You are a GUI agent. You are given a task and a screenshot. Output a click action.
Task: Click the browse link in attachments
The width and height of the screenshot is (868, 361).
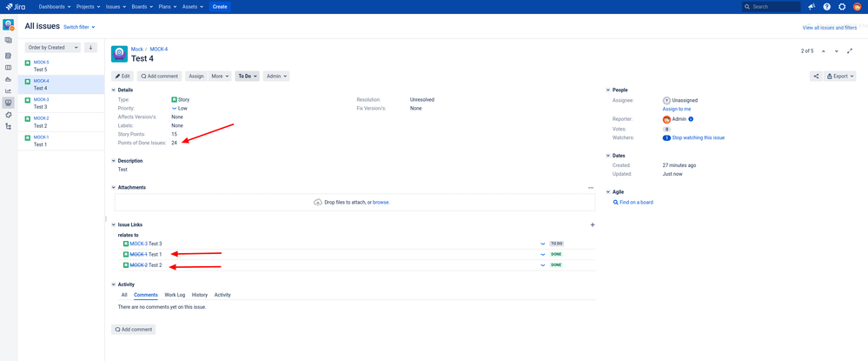pos(381,203)
